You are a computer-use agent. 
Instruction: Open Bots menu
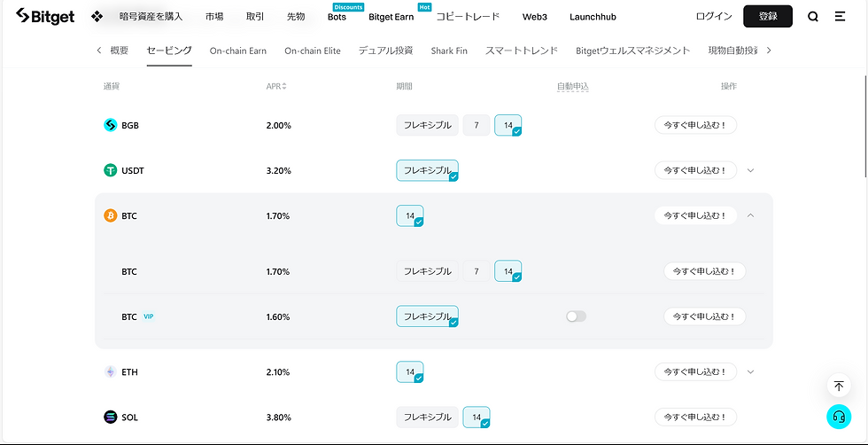pyautogui.click(x=337, y=17)
